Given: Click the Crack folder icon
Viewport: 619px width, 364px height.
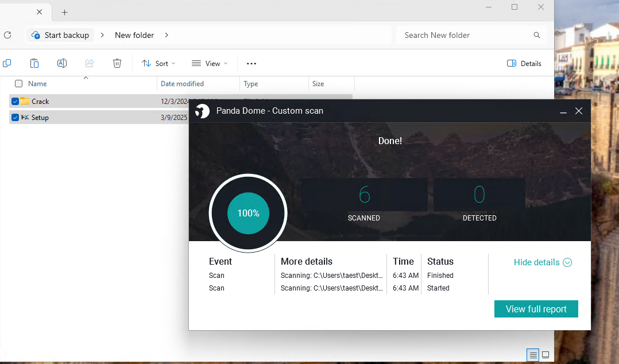Looking at the screenshot, I should click(x=25, y=101).
